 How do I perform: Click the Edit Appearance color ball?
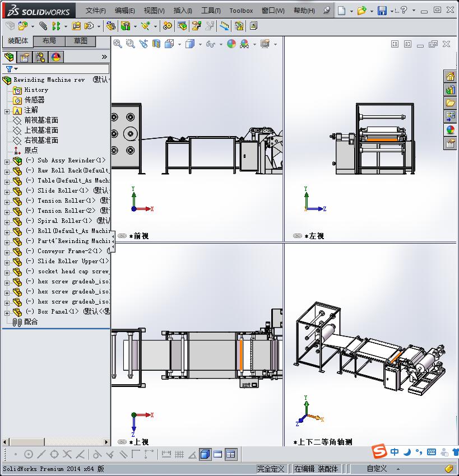(x=231, y=44)
